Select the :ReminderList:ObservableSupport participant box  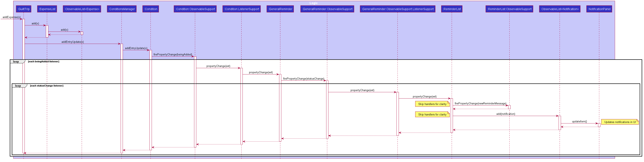[x=510, y=9]
